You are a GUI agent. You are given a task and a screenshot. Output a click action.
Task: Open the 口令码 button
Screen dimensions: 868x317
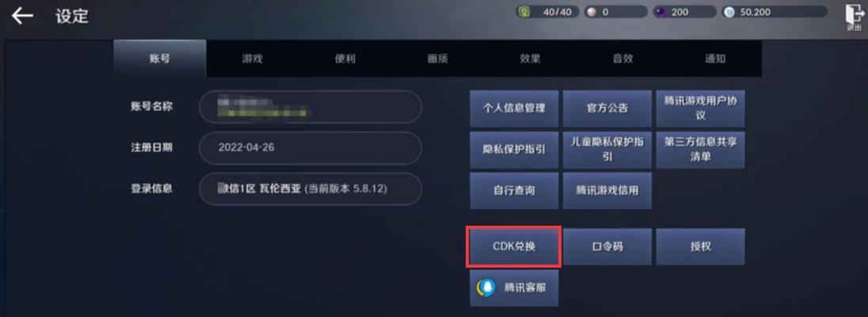607,246
